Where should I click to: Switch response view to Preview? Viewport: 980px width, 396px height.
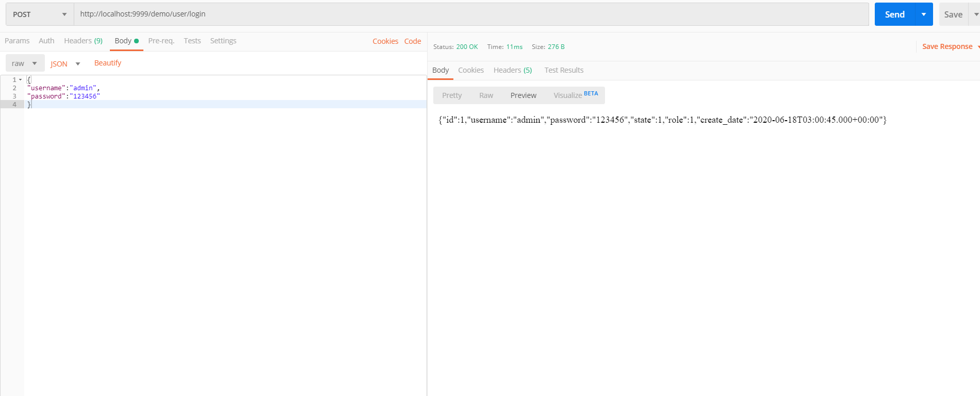524,95
